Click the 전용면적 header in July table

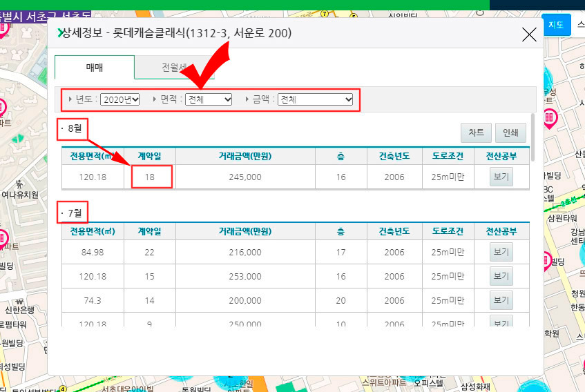(x=93, y=231)
